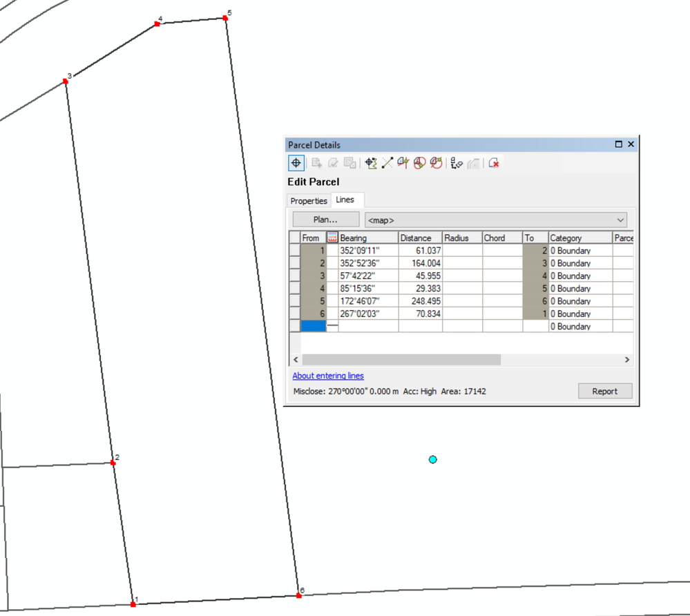Click the Bearing column header
This screenshot has width=690, height=616.
pos(368,238)
